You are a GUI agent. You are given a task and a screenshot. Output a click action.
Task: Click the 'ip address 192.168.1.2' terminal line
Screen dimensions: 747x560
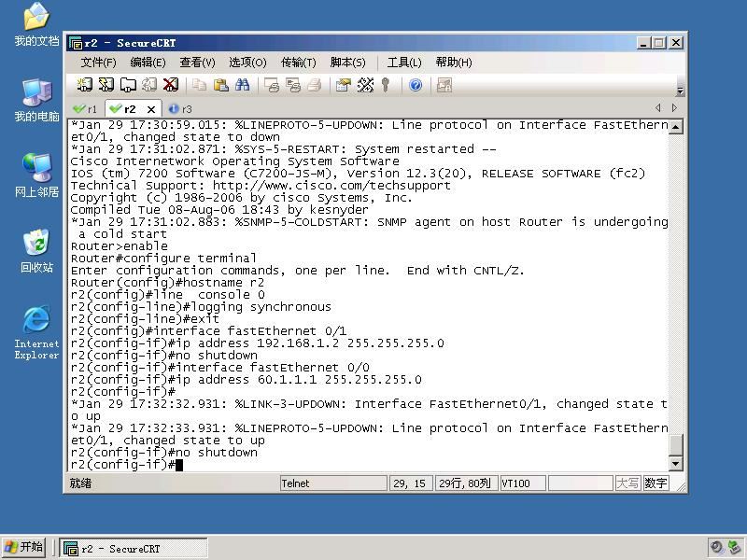258,343
